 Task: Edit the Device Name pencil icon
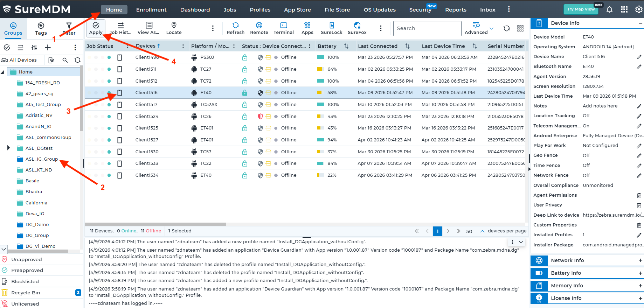pyautogui.click(x=639, y=57)
